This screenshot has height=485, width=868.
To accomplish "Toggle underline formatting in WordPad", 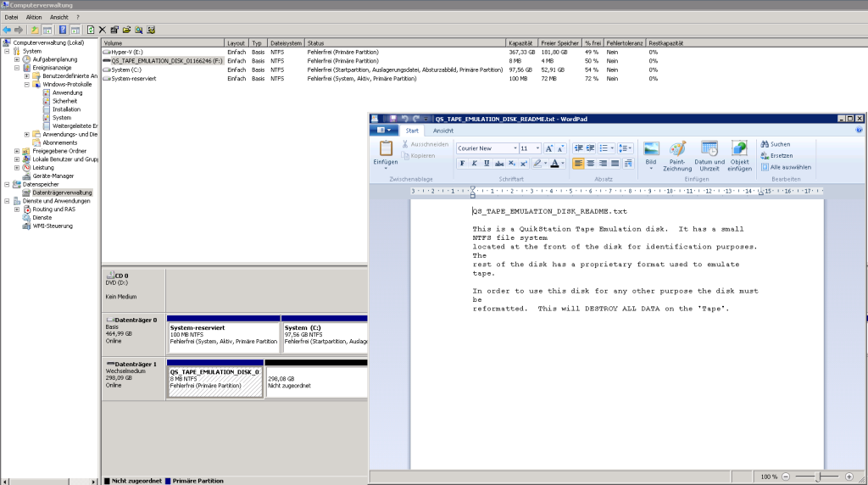I will tap(487, 163).
